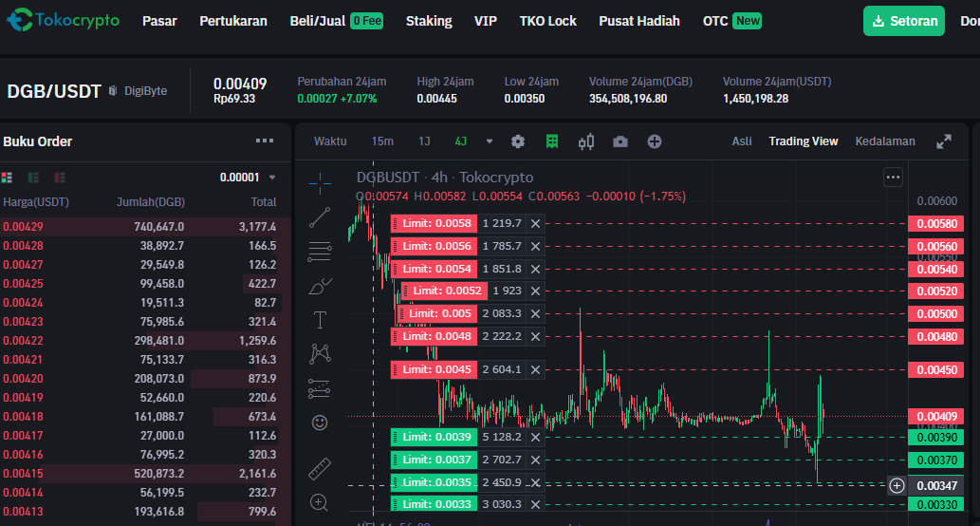
Task: Click the plus button at price 0.00347
Action: (897, 485)
